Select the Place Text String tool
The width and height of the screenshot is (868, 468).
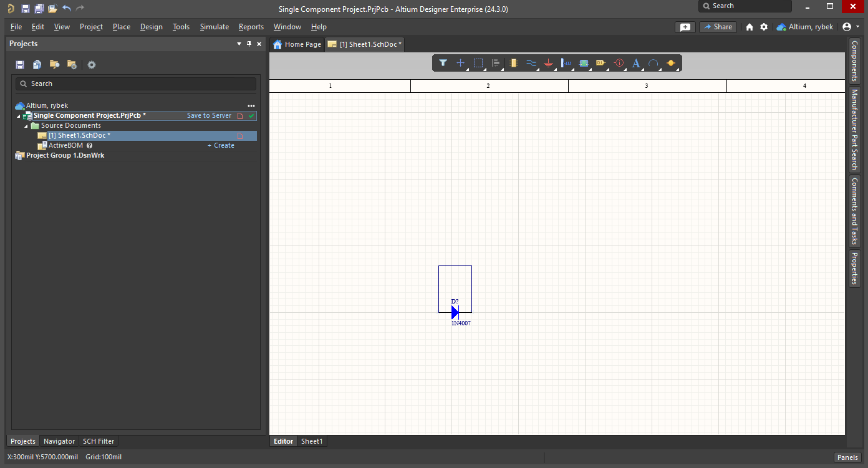pyautogui.click(x=636, y=63)
